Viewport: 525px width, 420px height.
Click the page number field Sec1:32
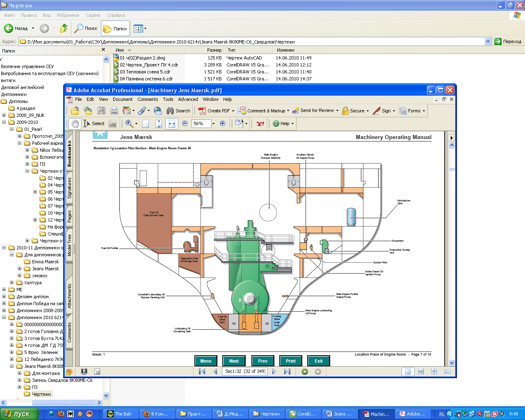click(x=245, y=371)
